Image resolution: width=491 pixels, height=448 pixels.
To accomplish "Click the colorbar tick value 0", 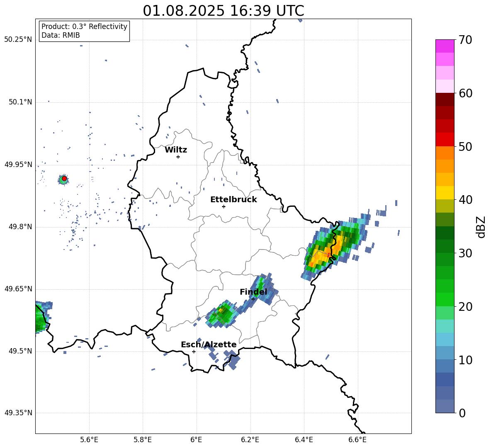I will click(462, 413).
